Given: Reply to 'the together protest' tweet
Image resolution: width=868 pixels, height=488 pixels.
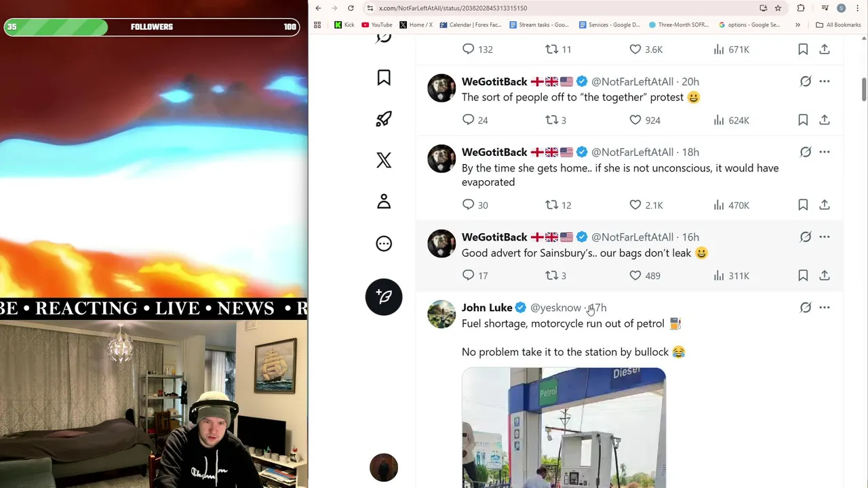Looking at the screenshot, I should [x=468, y=120].
